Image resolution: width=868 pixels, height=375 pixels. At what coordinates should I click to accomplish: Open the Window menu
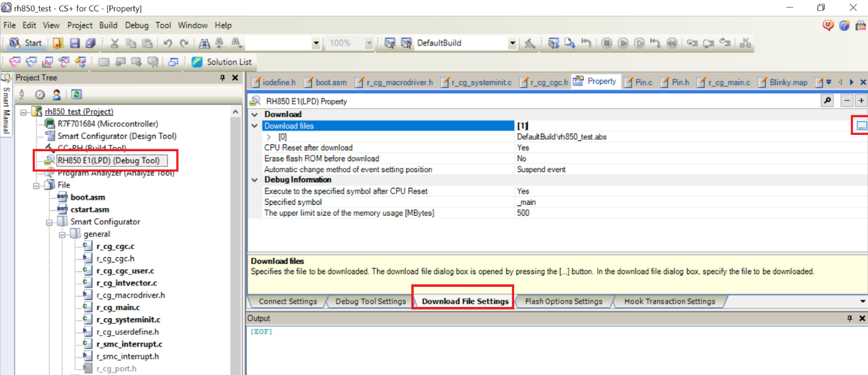tap(193, 25)
